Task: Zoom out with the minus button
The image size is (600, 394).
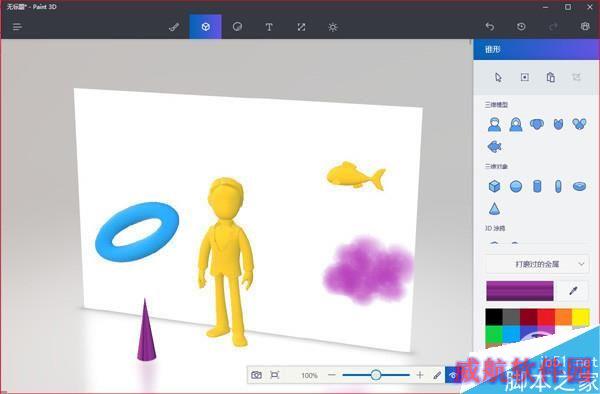Action: click(x=332, y=375)
